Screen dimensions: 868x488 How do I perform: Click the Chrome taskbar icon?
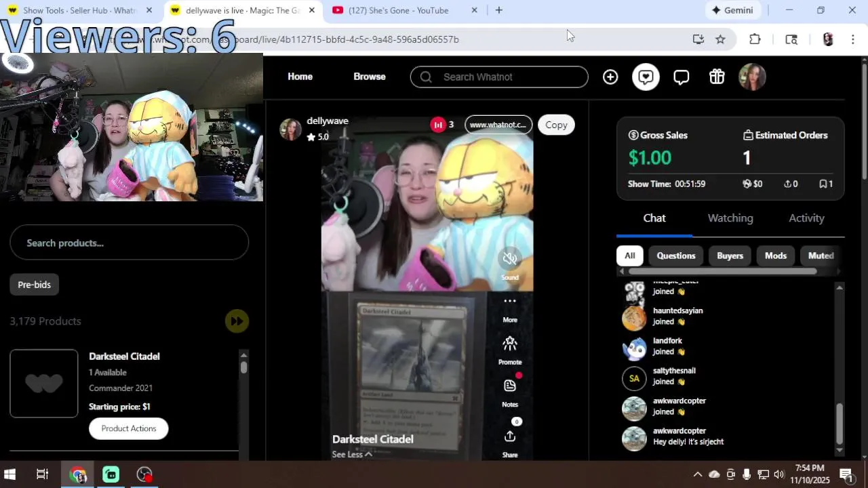78,474
